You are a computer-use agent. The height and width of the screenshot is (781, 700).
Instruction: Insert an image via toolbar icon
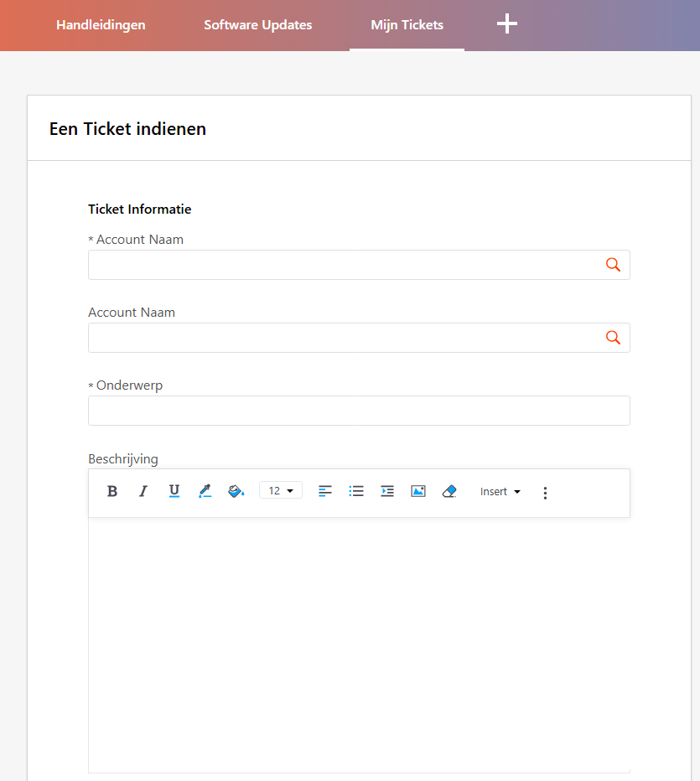(x=418, y=492)
